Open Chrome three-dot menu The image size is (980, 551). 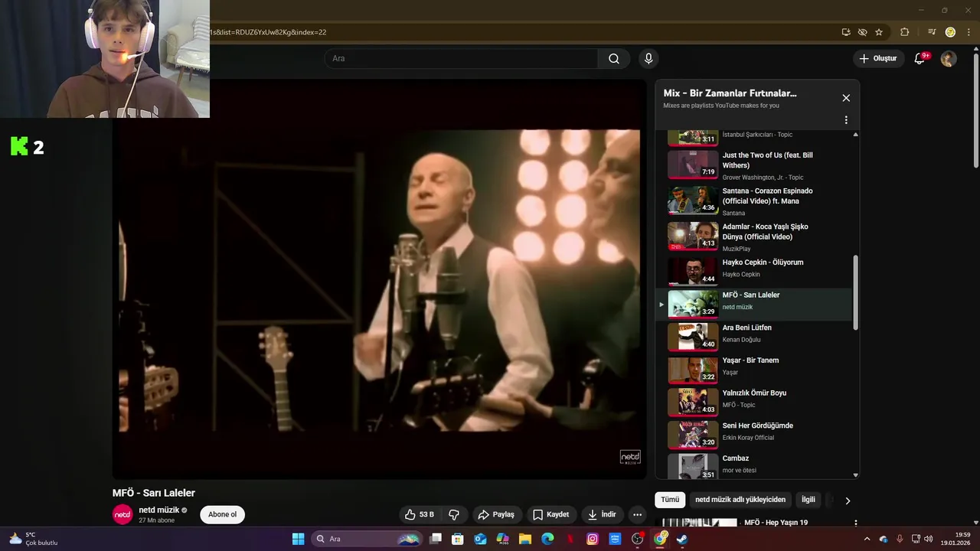click(969, 32)
